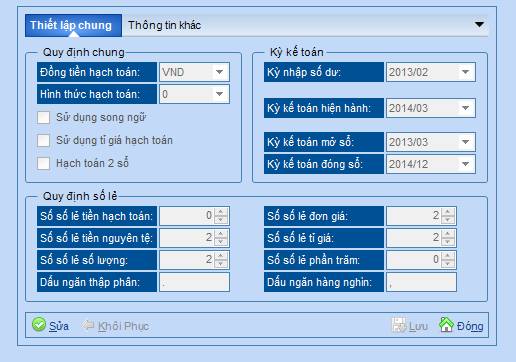Check the Hạch toán 2 sổ option

point(43,163)
